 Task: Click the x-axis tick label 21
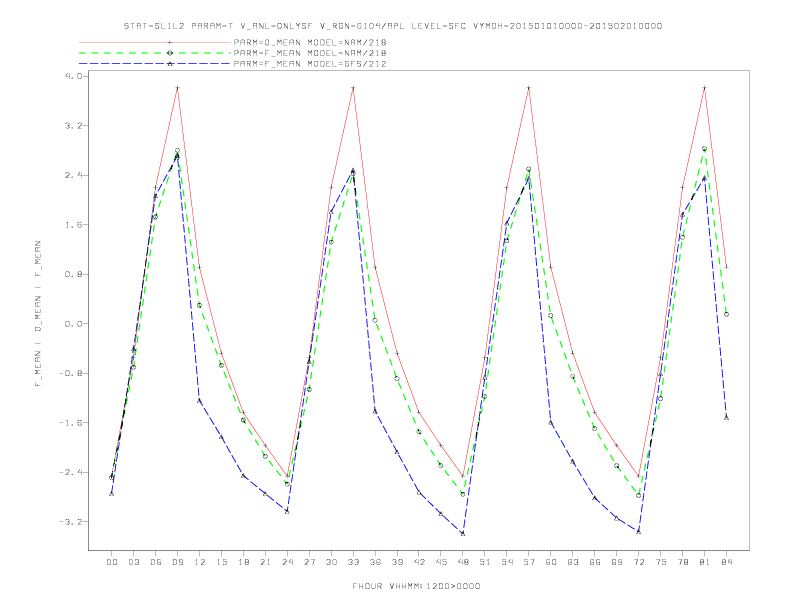coord(265,562)
